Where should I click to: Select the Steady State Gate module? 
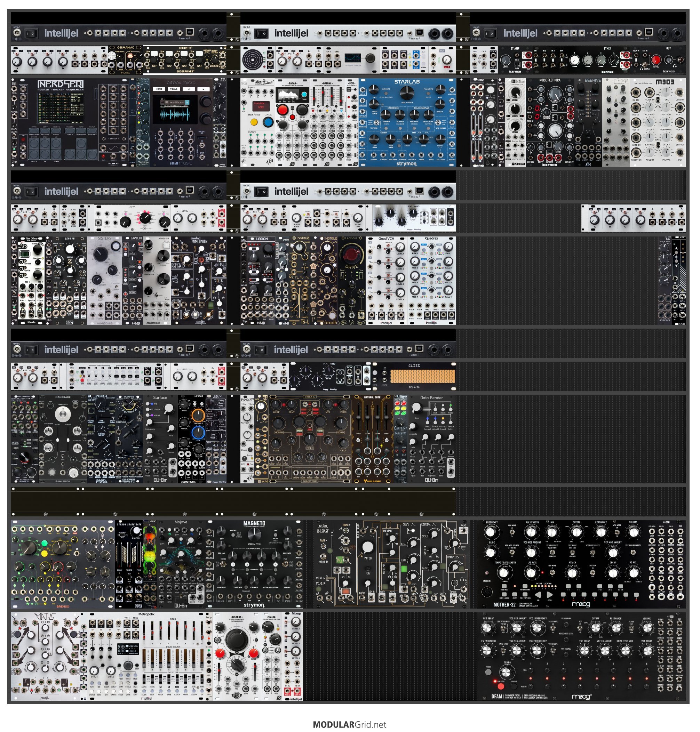129,564
